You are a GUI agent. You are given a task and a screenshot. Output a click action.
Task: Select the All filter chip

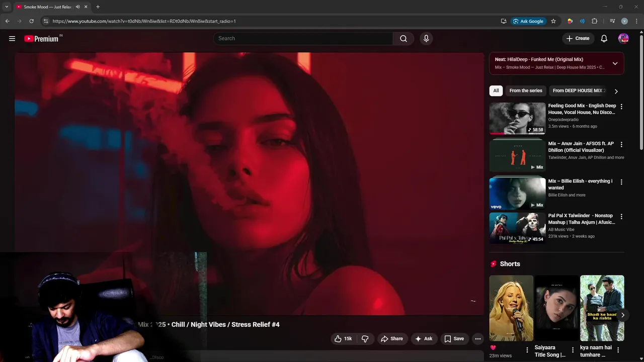point(496,90)
